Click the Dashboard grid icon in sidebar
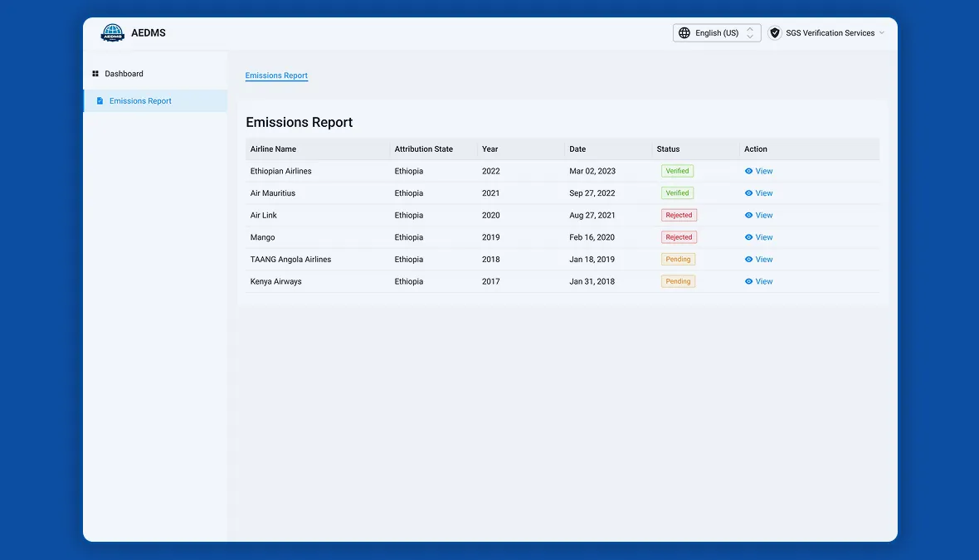This screenshot has height=560, width=979. pos(95,74)
